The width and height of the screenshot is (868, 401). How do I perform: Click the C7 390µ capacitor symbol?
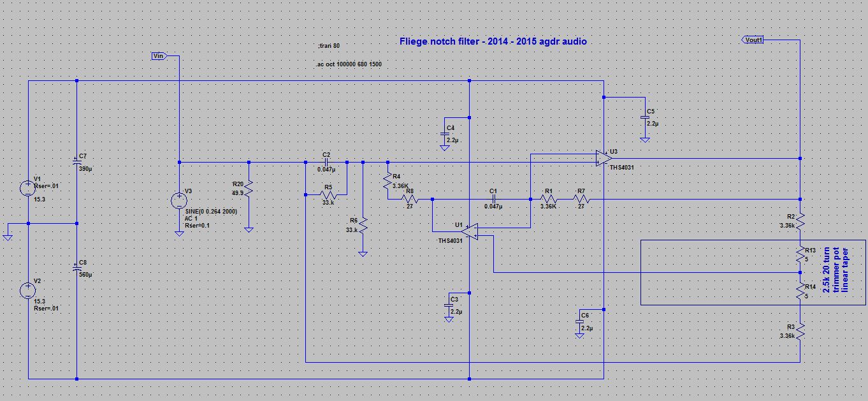76,163
